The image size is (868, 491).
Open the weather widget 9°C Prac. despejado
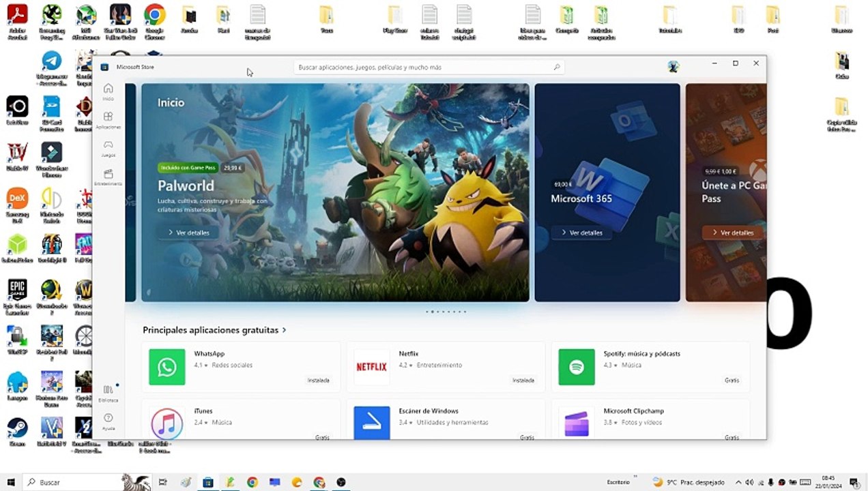point(689,482)
